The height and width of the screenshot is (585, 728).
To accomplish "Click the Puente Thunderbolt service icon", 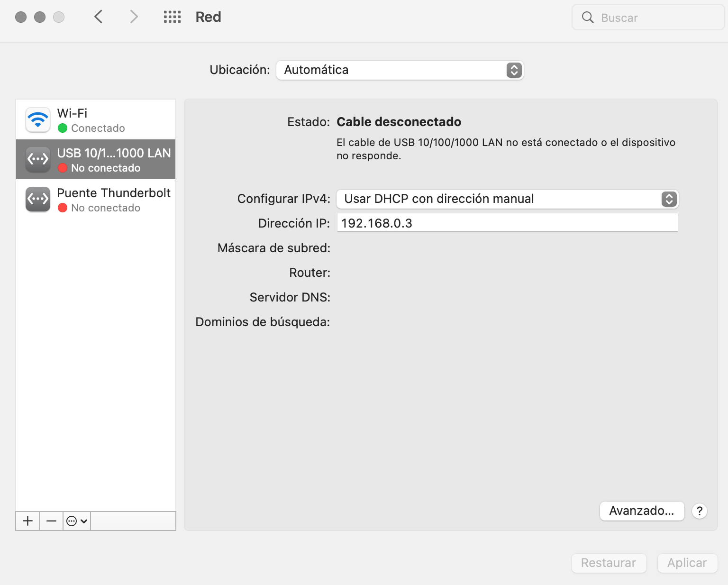I will pyautogui.click(x=38, y=200).
